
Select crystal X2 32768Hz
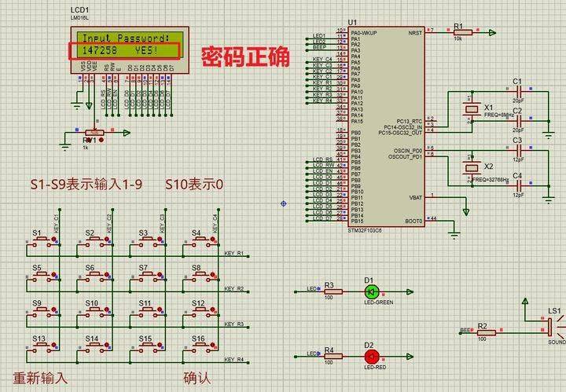click(x=472, y=167)
